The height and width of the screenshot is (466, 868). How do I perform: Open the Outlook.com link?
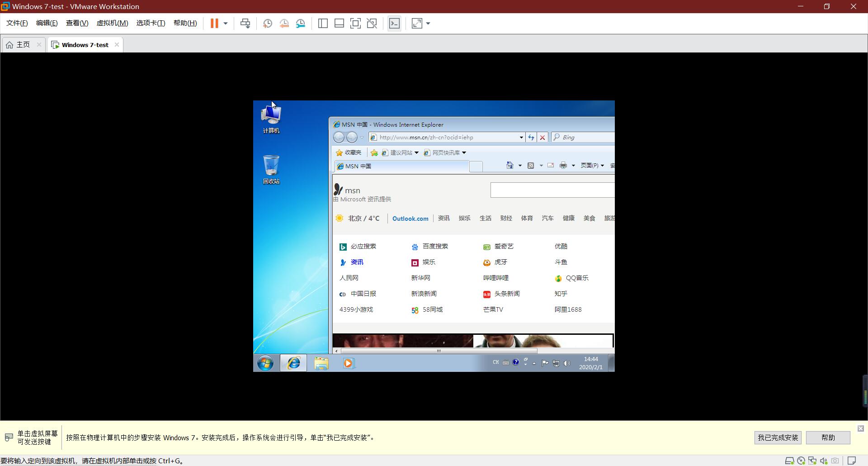(410, 219)
